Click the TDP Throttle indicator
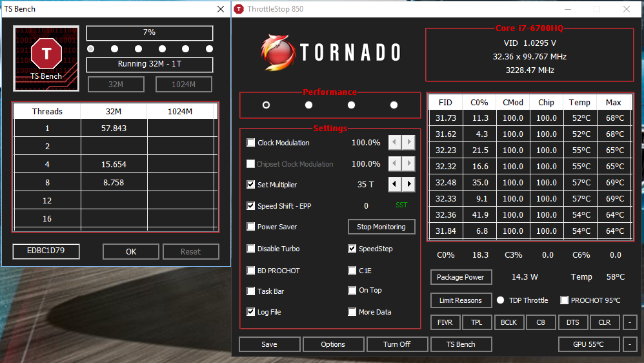The width and height of the screenshot is (644, 363). [500, 300]
